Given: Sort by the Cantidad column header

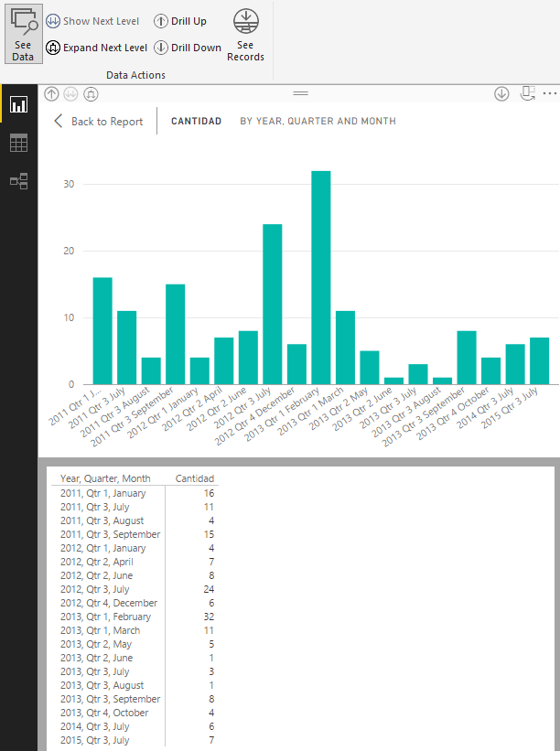Looking at the screenshot, I should click(194, 478).
